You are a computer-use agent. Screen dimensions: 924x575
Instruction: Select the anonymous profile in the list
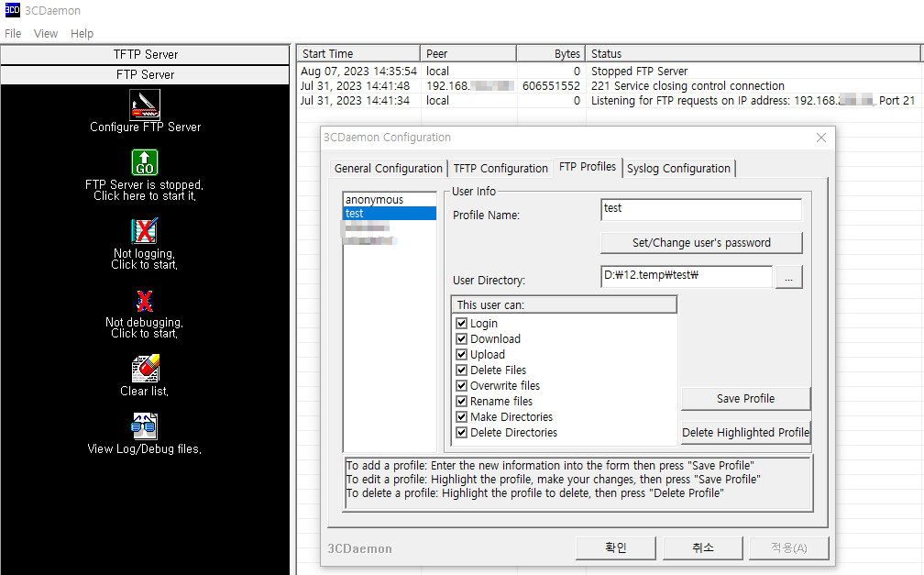390,199
